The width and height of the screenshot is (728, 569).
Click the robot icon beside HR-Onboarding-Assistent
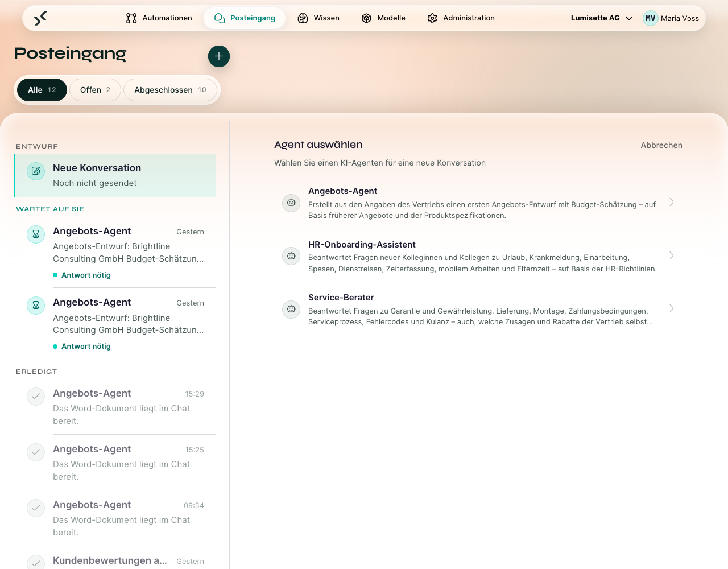point(291,256)
